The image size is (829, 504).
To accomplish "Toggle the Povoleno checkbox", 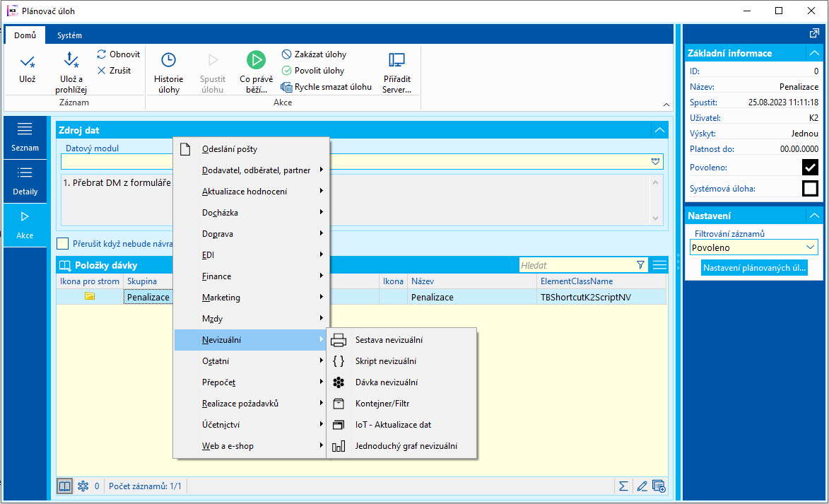I will tap(810, 168).
